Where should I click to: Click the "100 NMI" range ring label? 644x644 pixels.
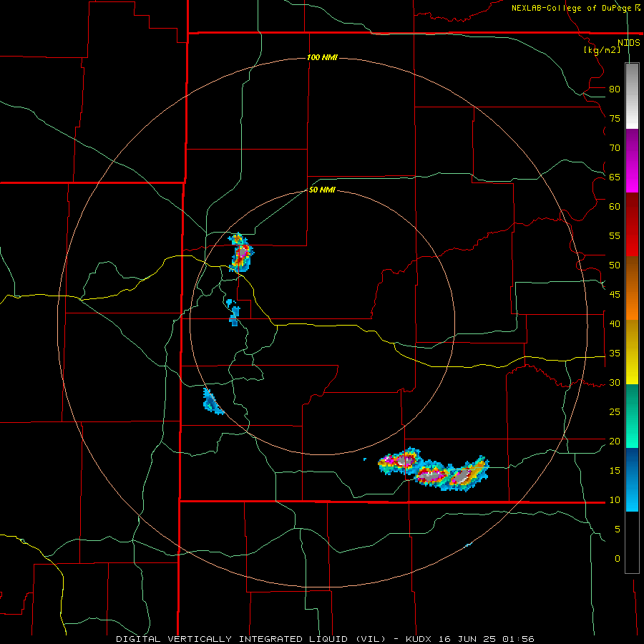point(322,57)
